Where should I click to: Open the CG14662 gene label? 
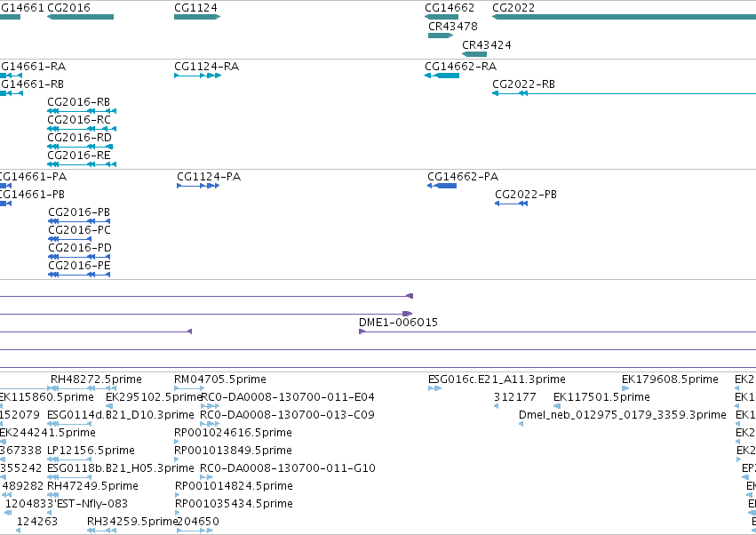pyautogui.click(x=450, y=8)
